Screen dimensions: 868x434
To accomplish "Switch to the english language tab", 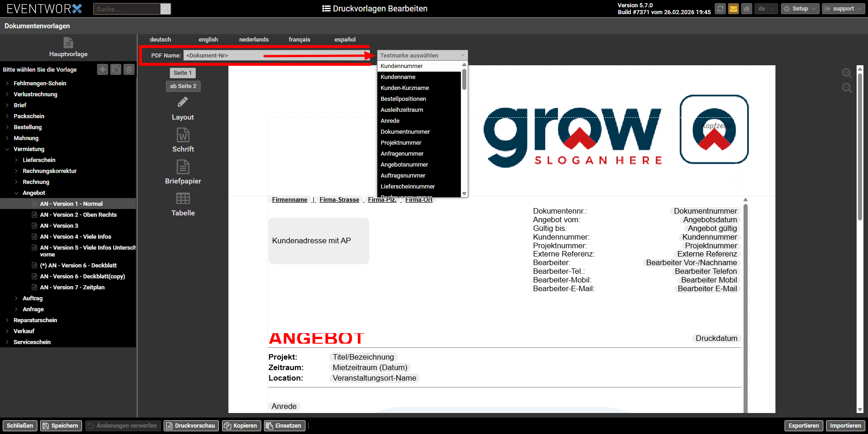I will [208, 40].
